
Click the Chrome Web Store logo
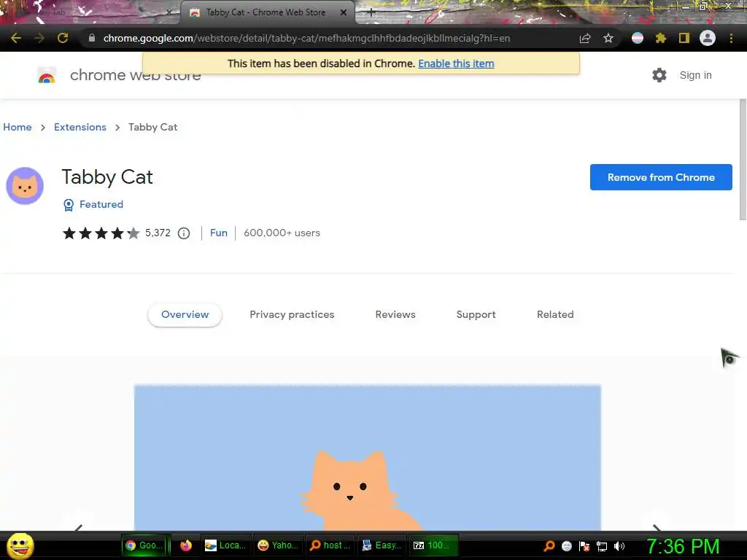coord(47,75)
